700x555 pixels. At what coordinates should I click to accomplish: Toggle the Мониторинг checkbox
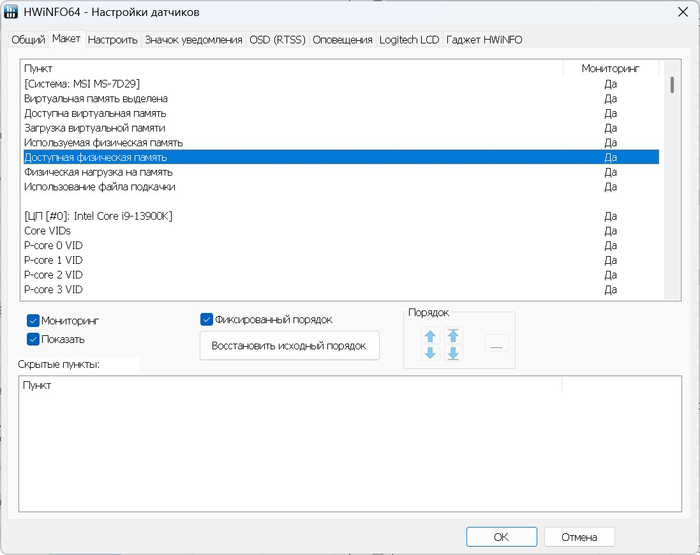(x=33, y=321)
